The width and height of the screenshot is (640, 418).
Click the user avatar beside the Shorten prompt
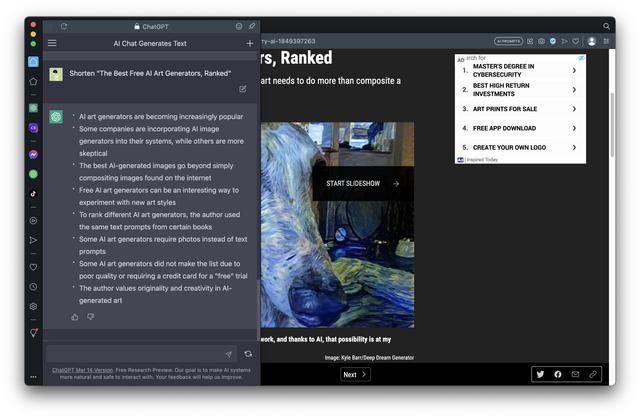56,74
